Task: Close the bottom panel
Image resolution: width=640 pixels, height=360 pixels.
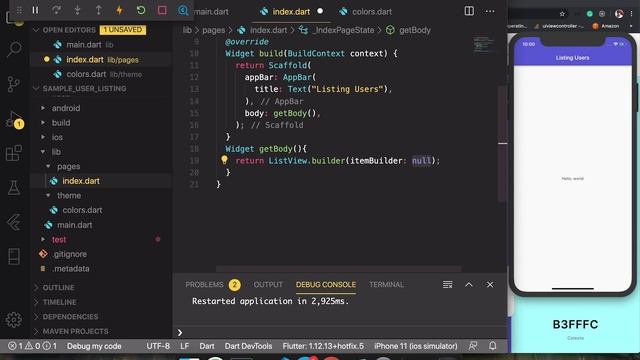Action: (x=490, y=284)
